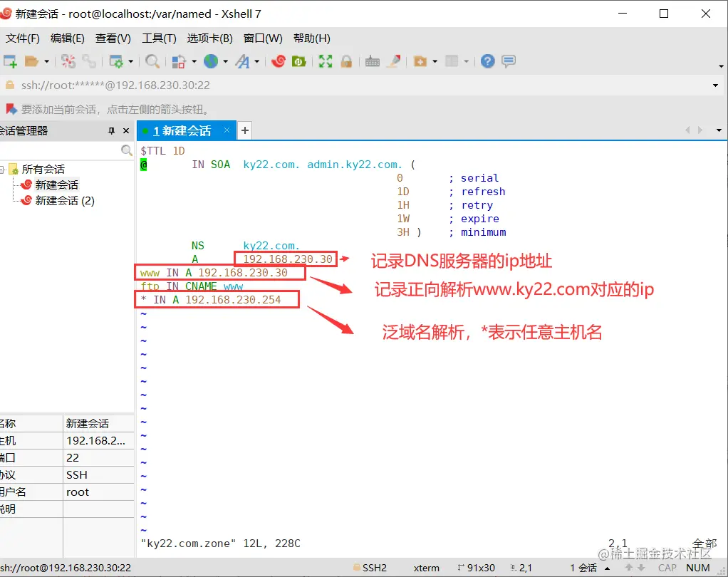The width and height of the screenshot is (728, 577).
Task: Add a new tab with plus button
Action: 244,131
